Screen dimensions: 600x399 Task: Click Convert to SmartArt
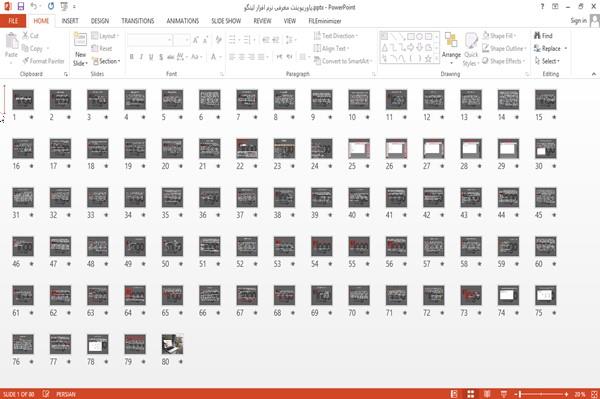pos(343,61)
